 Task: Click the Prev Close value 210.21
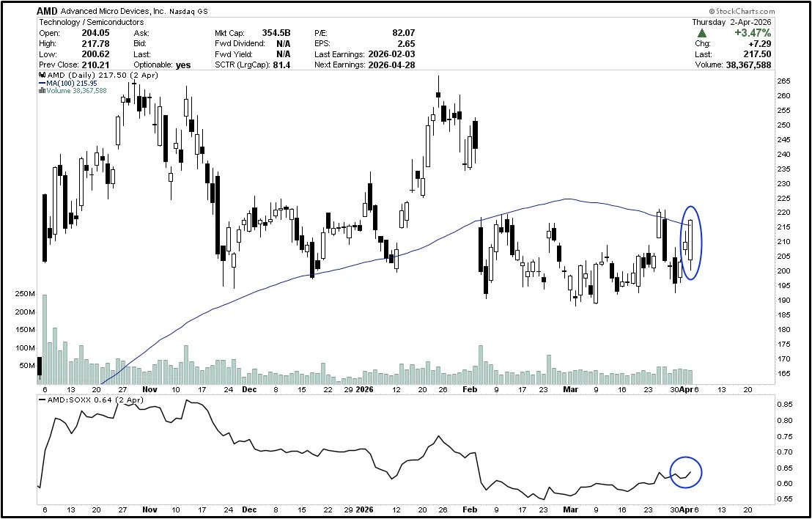click(96, 65)
